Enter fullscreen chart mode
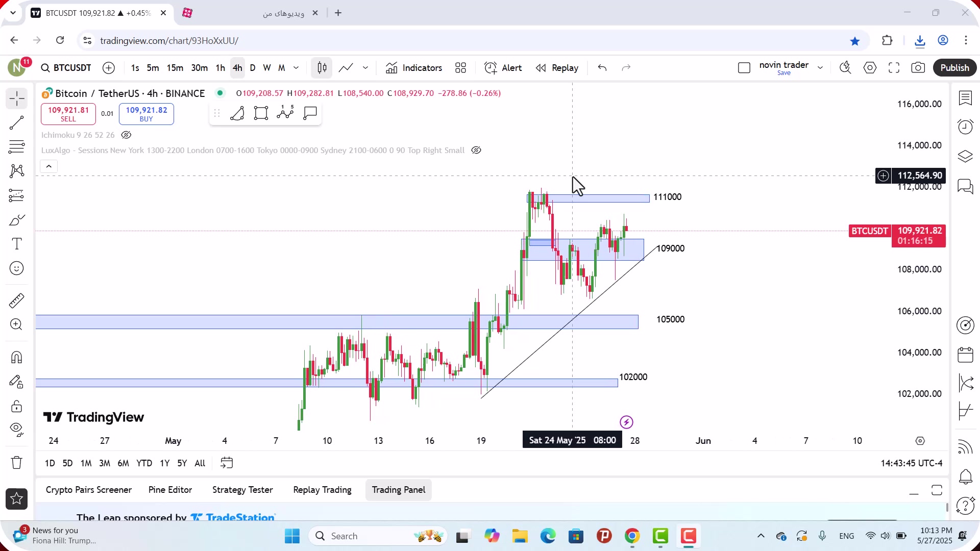This screenshot has height=551, width=980. [894, 68]
